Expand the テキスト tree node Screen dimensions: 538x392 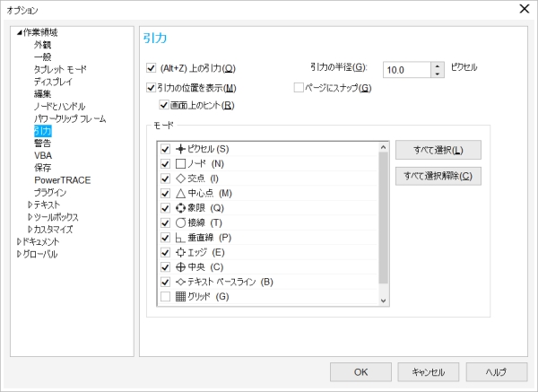coord(30,205)
